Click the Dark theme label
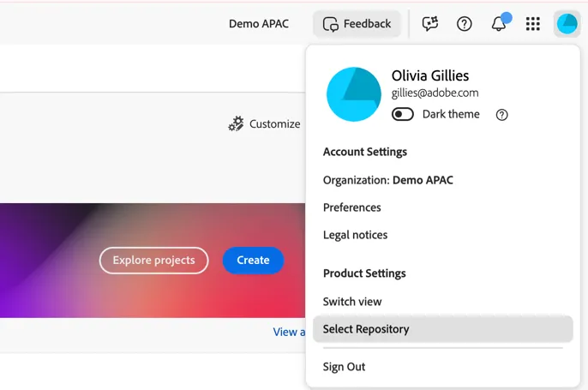This screenshot has width=588, height=390. 451,114
